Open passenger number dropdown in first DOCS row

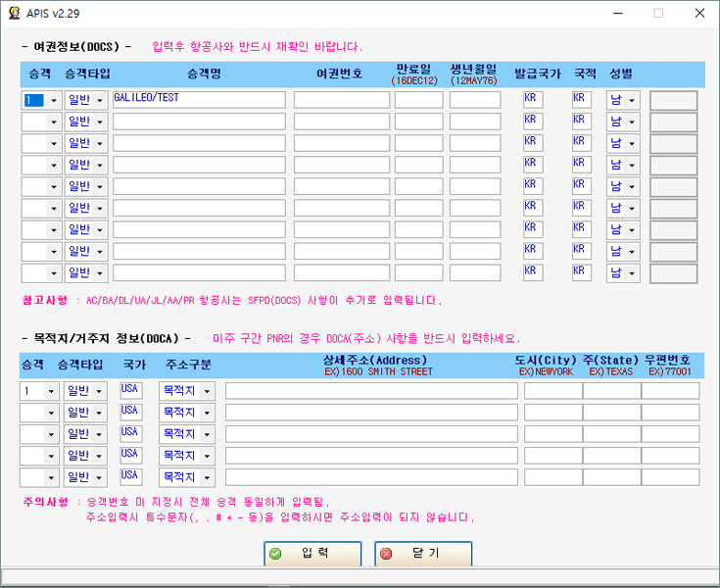point(53,100)
